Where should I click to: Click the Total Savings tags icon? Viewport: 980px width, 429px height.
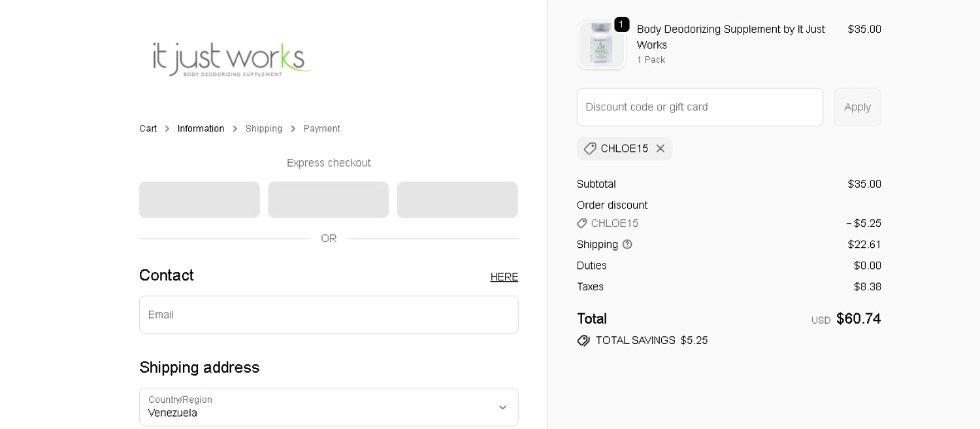coord(583,341)
